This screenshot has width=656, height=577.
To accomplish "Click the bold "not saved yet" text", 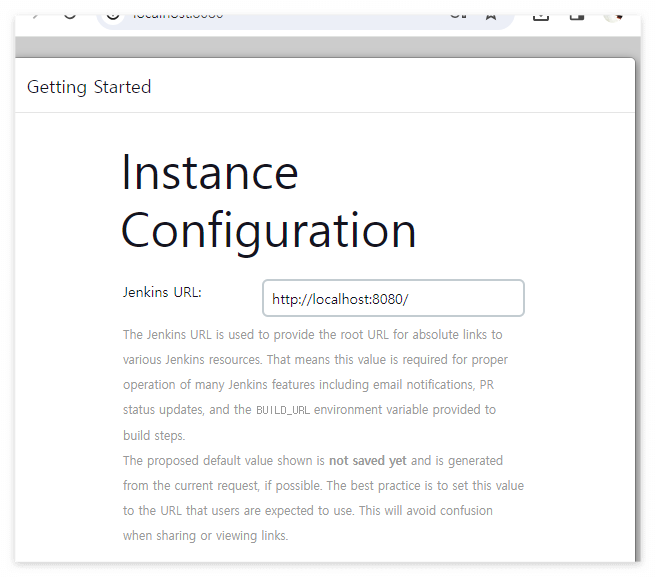I will tap(367, 461).
